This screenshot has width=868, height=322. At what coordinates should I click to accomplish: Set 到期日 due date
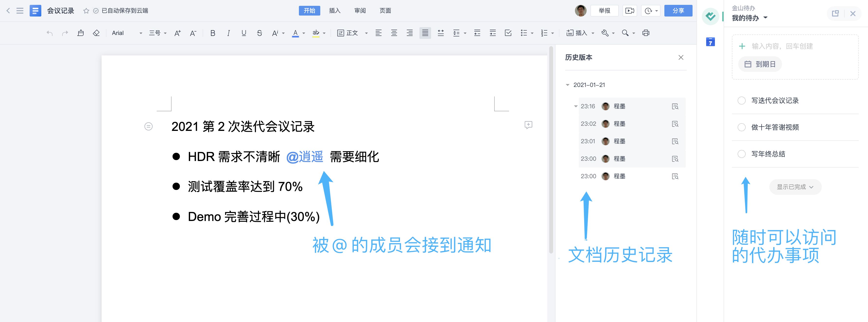click(x=760, y=64)
